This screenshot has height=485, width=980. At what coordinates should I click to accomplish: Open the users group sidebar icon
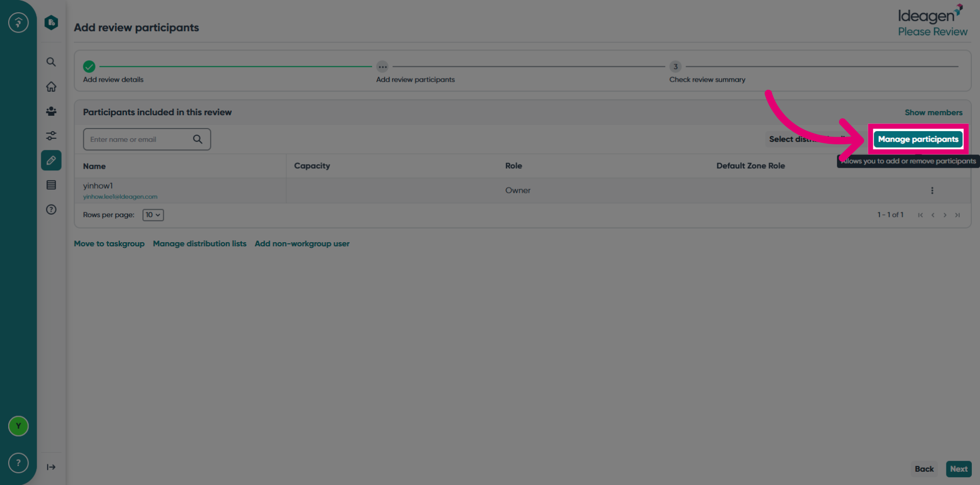pos(51,111)
